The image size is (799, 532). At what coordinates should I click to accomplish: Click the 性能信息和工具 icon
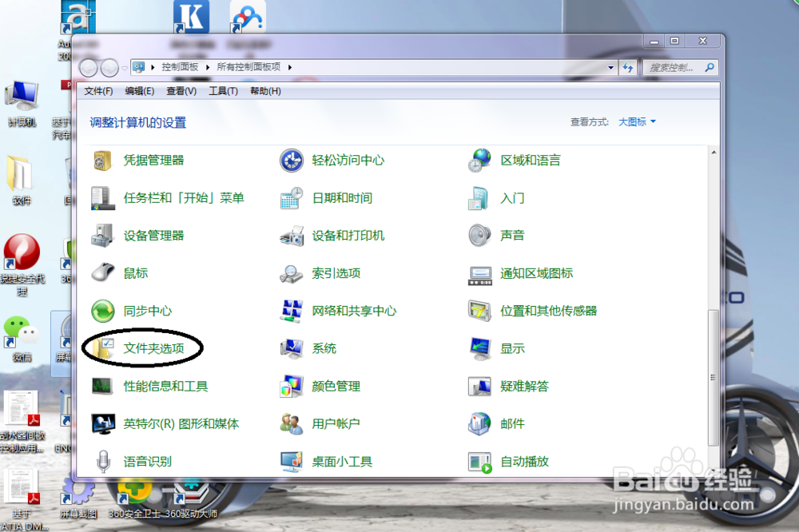click(x=102, y=387)
